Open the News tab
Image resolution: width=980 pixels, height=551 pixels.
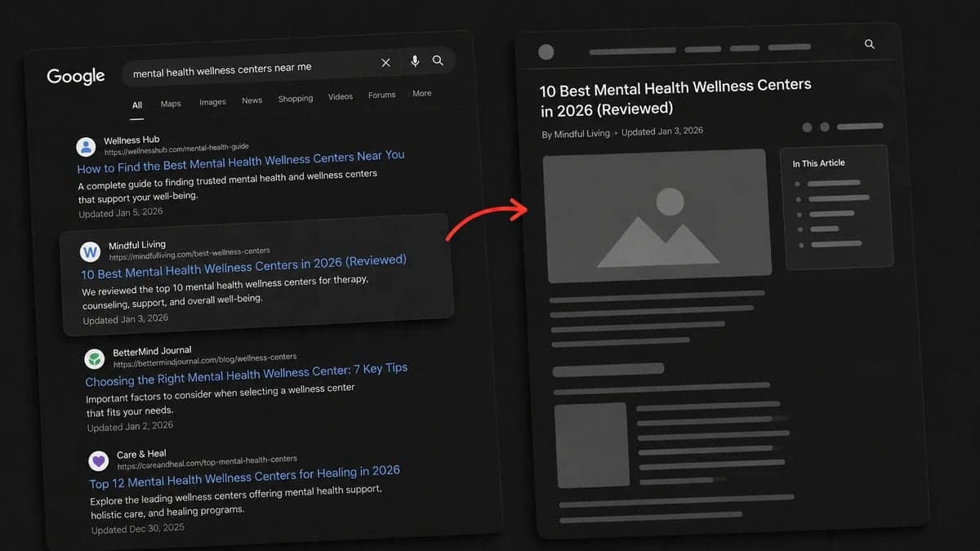[x=252, y=100]
